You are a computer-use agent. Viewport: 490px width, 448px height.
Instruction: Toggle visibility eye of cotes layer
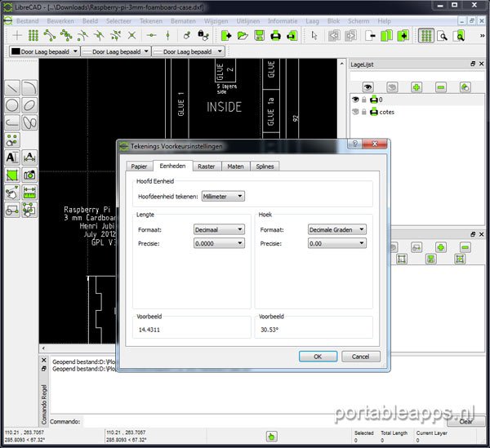tap(355, 112)
